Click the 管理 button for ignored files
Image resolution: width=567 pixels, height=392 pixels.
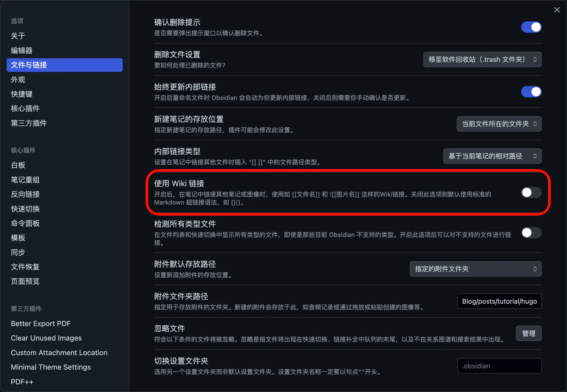(528, 333)
